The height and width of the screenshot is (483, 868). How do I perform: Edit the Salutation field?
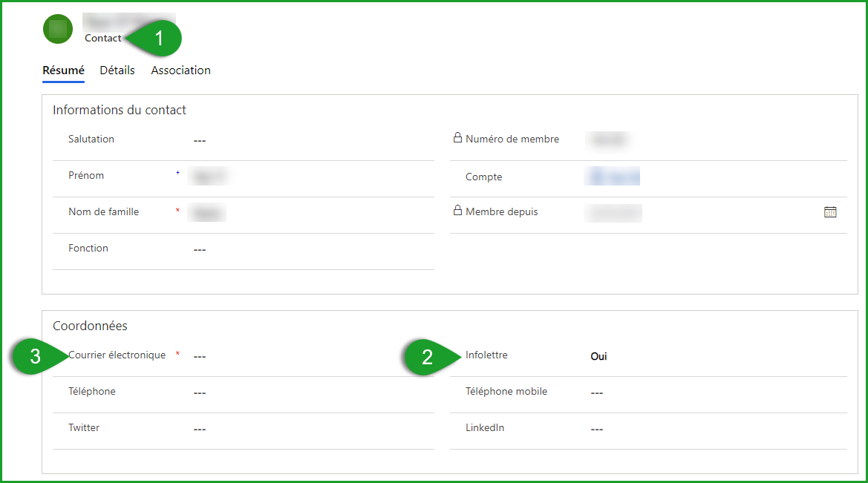pyautogui.click(x=199, y=139)
